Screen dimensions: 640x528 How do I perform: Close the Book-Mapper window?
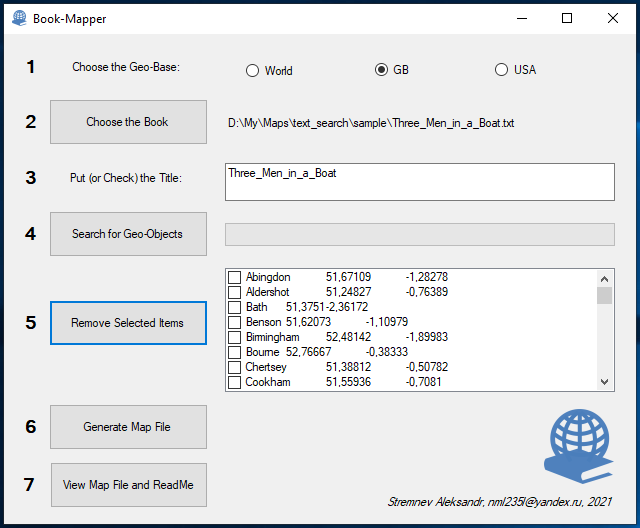coord(613,18)
